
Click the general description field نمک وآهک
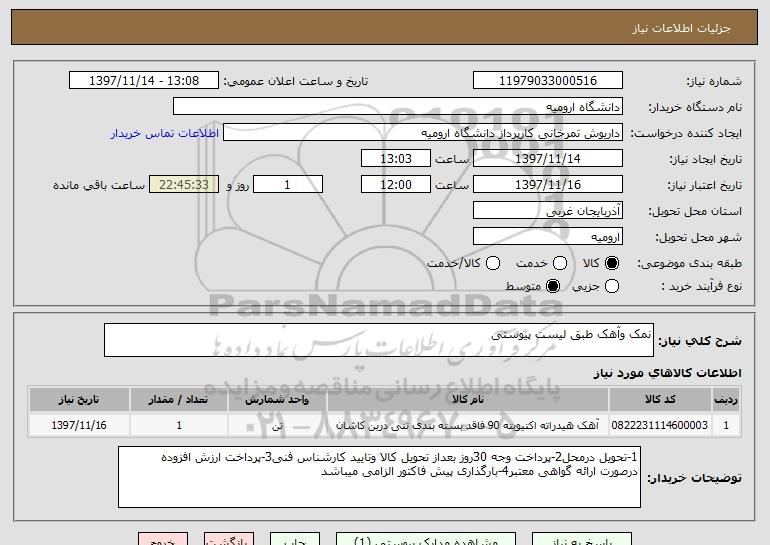379,340
